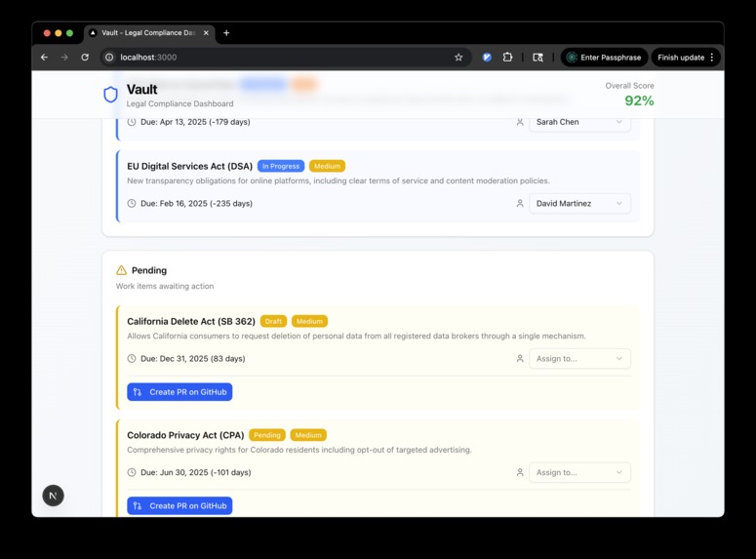
Task: Click the Due: Jun 30, 2025 (-101 days) text
Action: [x=196, y=472]
